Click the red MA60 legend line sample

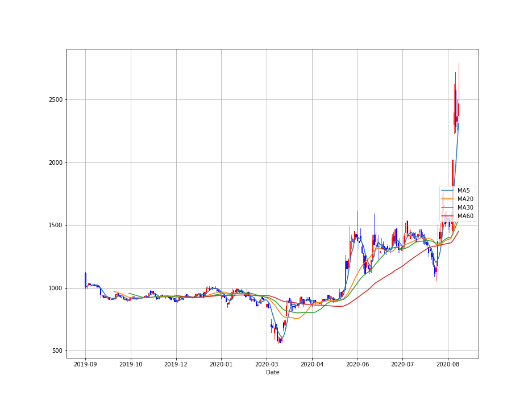[x=448, y=216]
